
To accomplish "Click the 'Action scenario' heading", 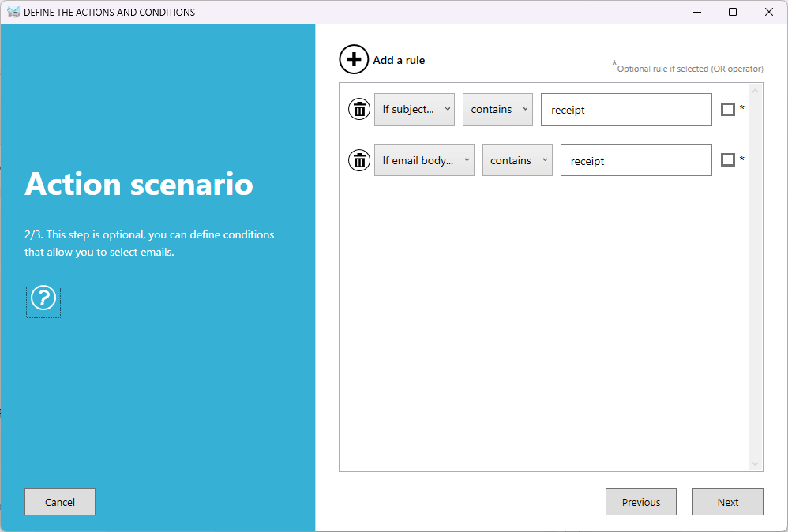I will tap(139, 184).
